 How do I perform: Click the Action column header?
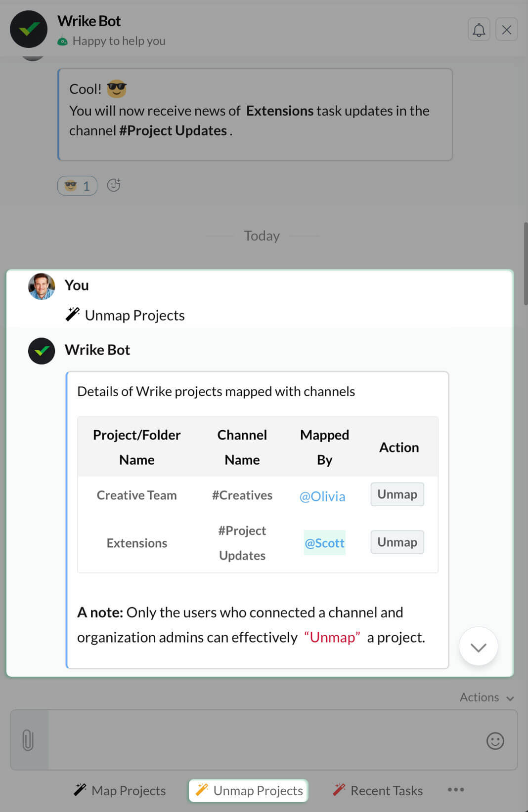[399, 447]
